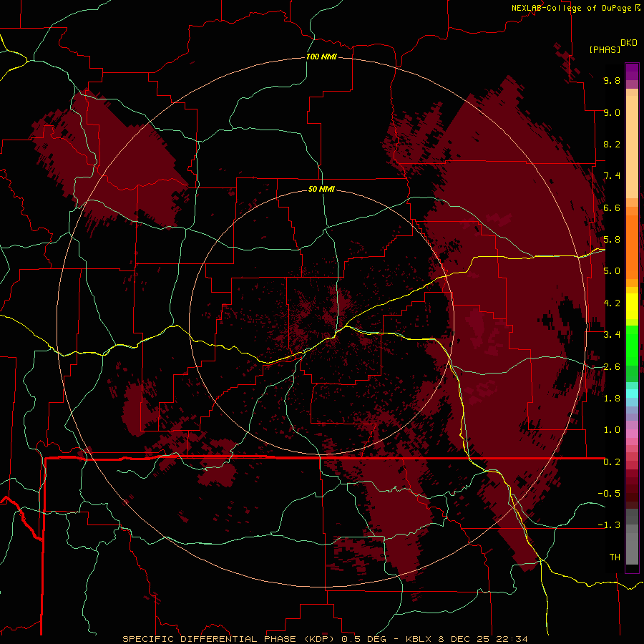Click the 9.8 value on color scale
The image size is (644, 644).
[x=612, y=80]
